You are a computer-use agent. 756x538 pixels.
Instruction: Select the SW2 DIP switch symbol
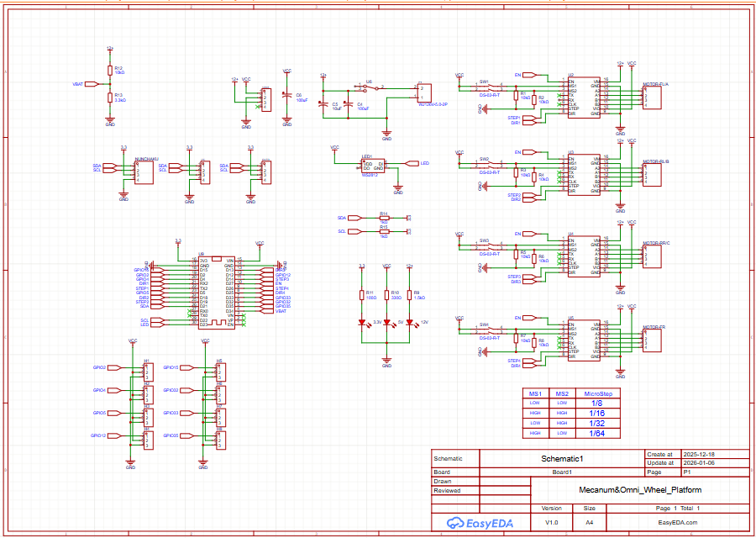[x=490, y=165]
